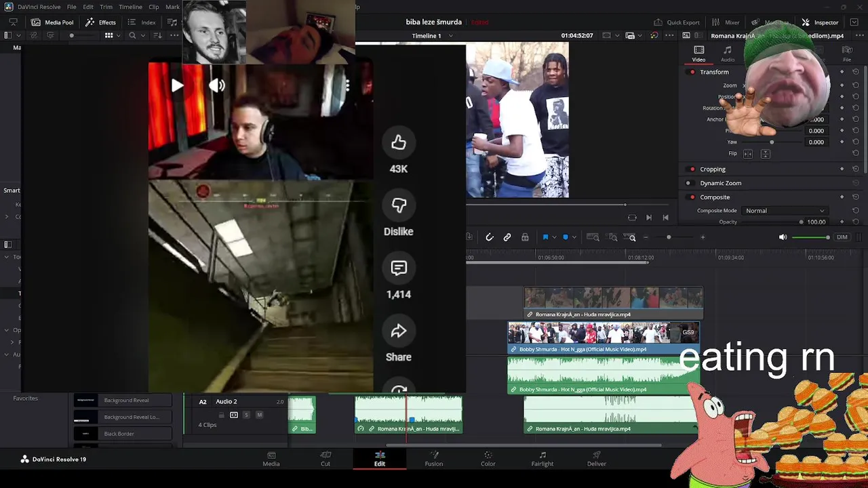Open the media pool three-dots options
This screenshot has width=868, height=488.
tap(175, 35)
